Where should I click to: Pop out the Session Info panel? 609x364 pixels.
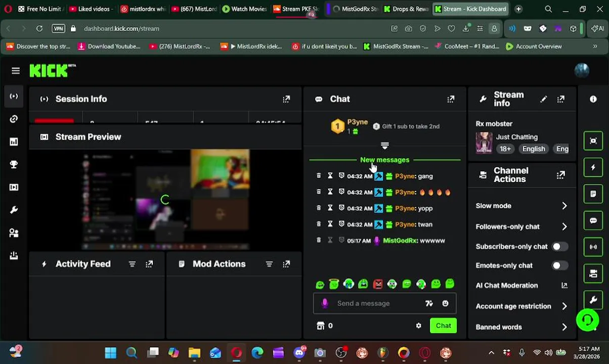pos(286,99)
